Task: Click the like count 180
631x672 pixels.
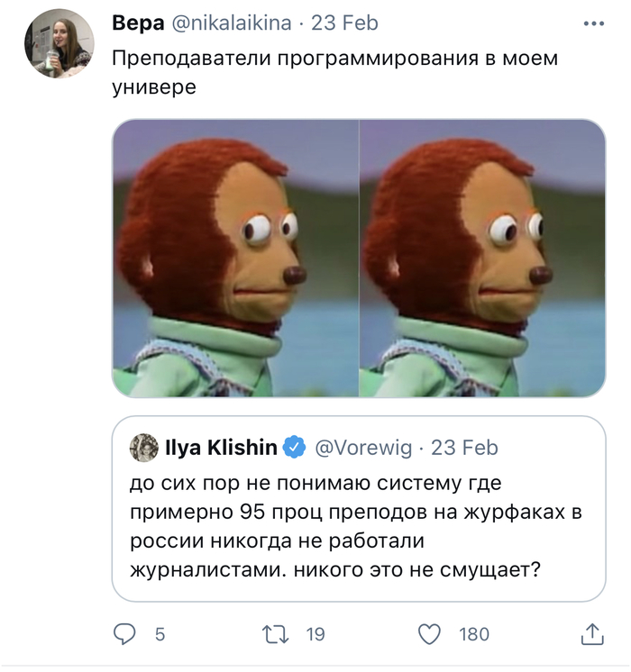Action: tap(474, 635)
